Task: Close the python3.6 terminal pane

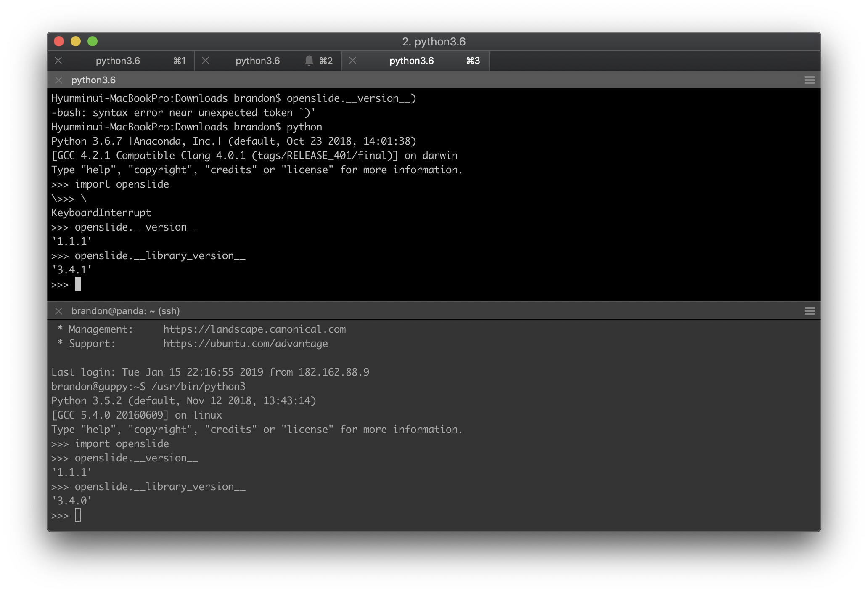Action: pos(58,80)
